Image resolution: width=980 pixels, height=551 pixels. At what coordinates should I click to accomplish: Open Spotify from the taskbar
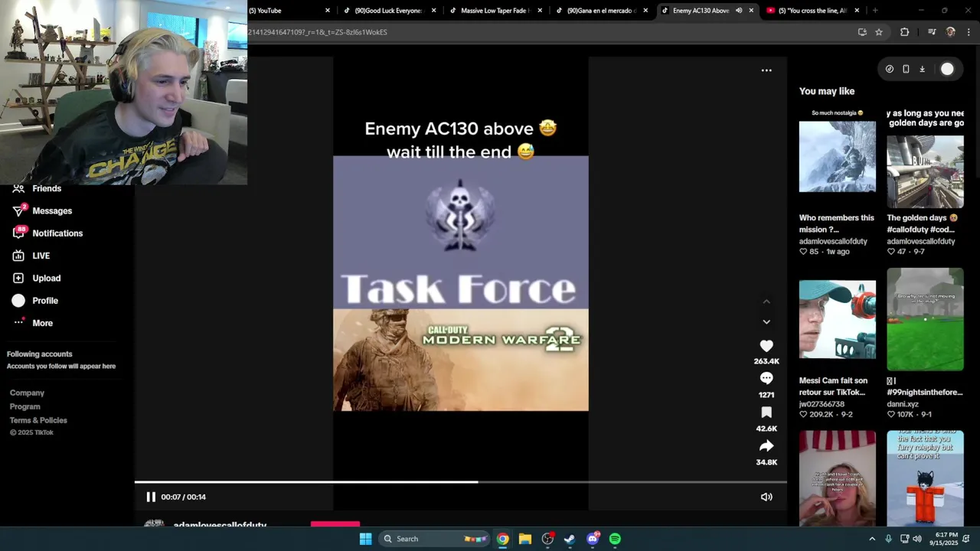coord(615,539)
